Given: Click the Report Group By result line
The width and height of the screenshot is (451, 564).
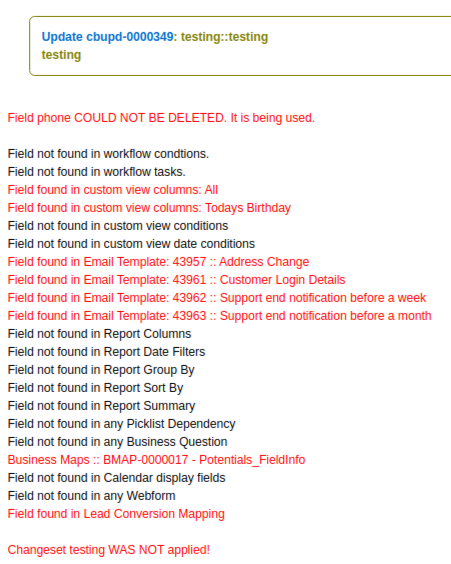Looking at the screenshot, I should [101, 369].
